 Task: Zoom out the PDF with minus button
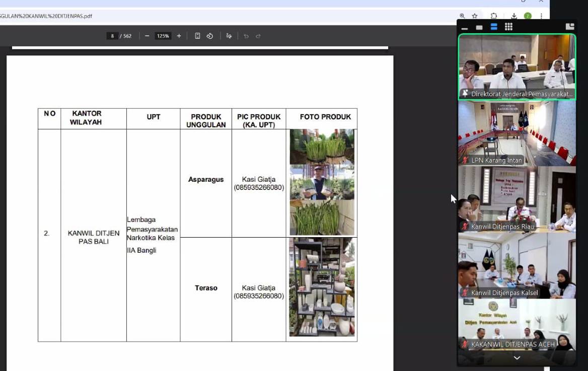147,36
